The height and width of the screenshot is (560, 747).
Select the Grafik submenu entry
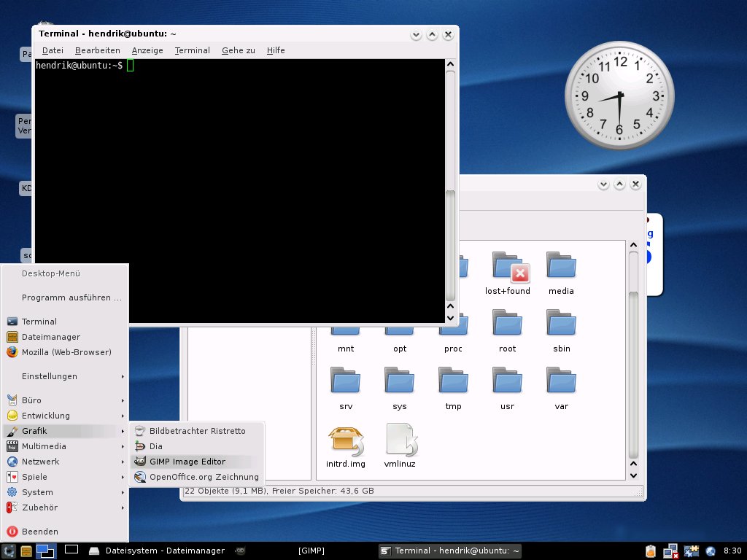[65, 431]
